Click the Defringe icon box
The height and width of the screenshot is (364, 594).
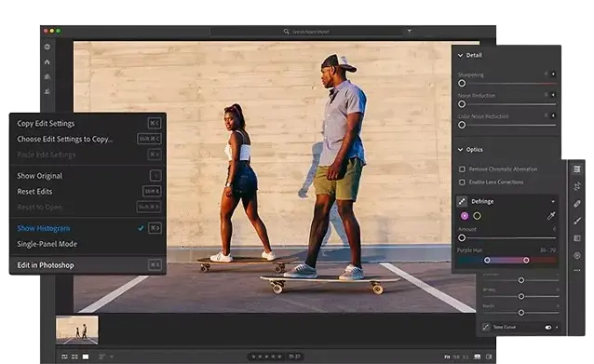462,201
